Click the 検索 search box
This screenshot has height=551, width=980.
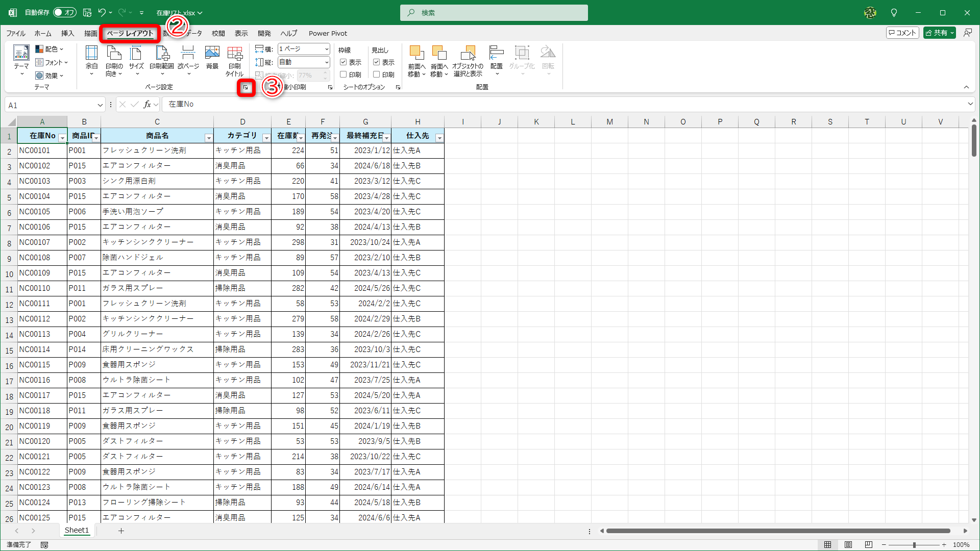[x=494, y=12]
